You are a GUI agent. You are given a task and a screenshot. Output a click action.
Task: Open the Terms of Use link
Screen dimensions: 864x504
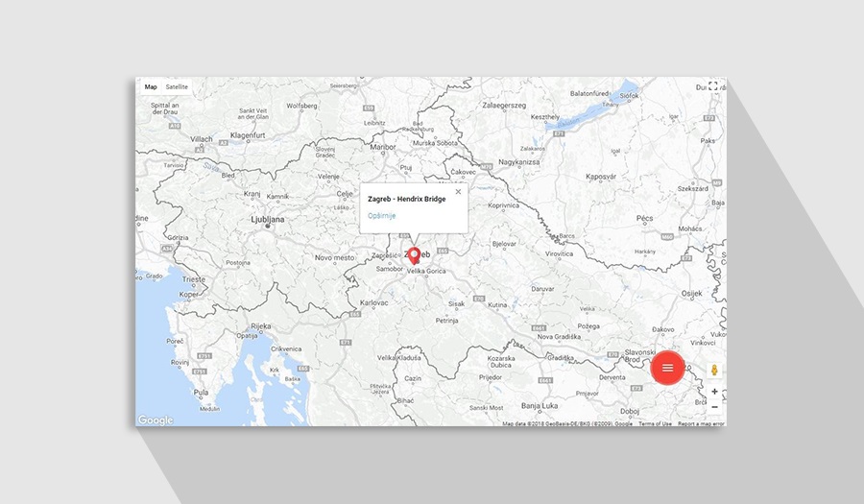[x=655, y=423]
